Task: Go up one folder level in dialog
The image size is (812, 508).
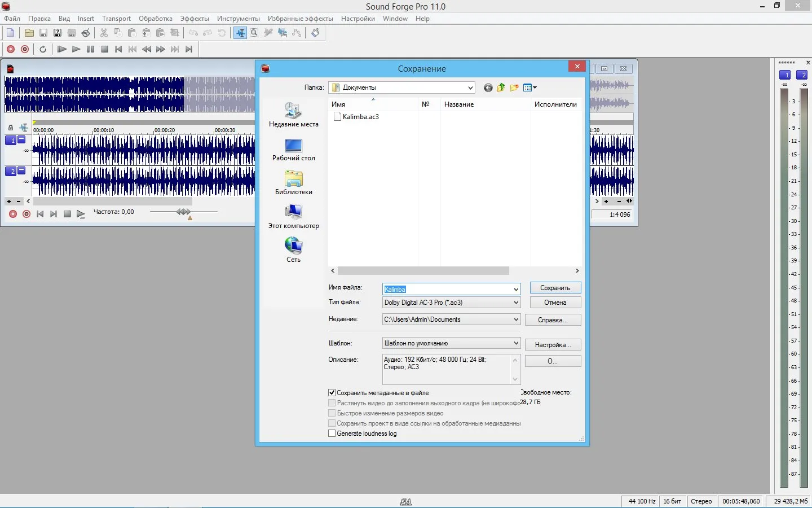Action: pyautogui.click(x=501, y=87)
